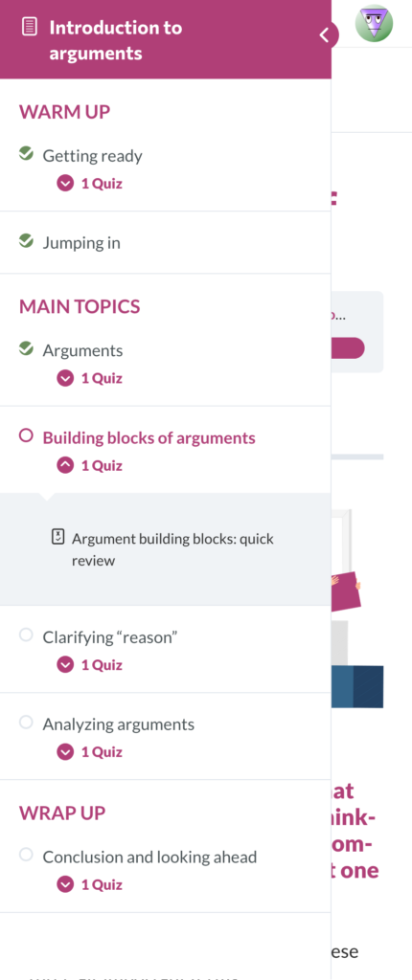Expand the 1 Quiz under Getting ready
The width and height of the screenshot is (412, 980).
click(x=89, y=184)
